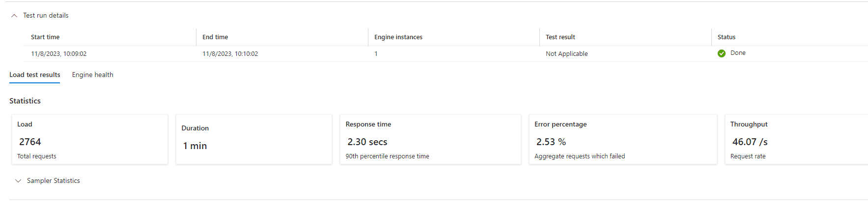The image size is (868, 203).
Task: Switch to the Engine health tab
Action: 92,75
